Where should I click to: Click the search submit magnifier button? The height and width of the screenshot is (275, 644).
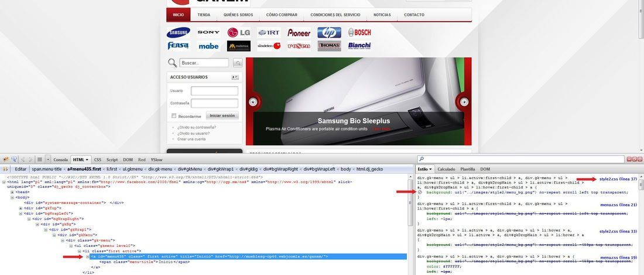(x=238, y=63)
